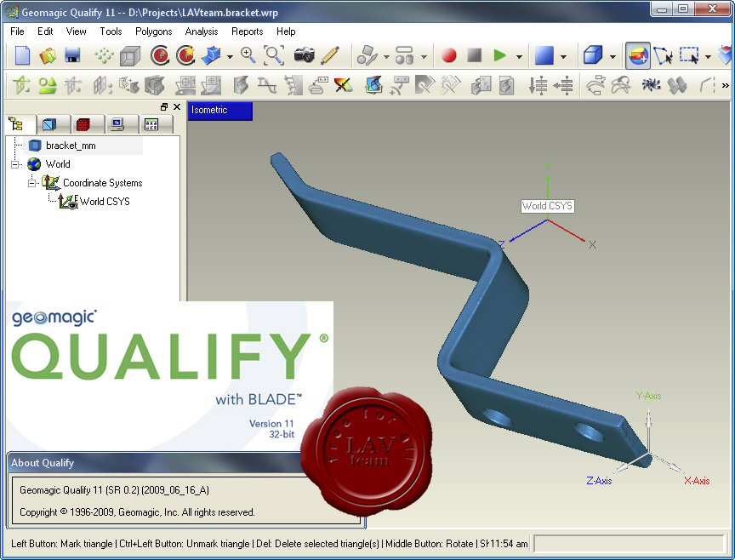
Task: Click the align-left distribute icon
Action: 563,85
